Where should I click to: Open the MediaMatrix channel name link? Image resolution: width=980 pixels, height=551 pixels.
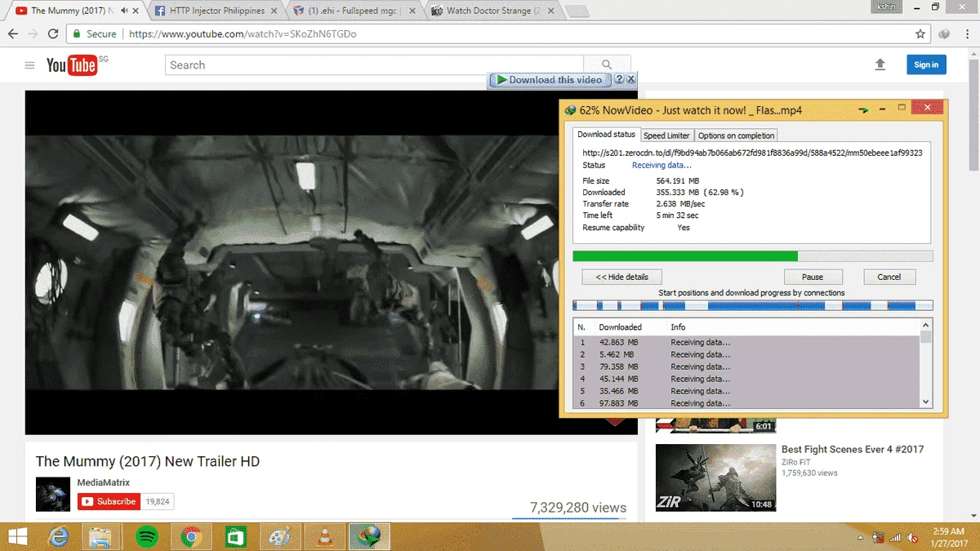pyautogui.click(x=104, y=482)
